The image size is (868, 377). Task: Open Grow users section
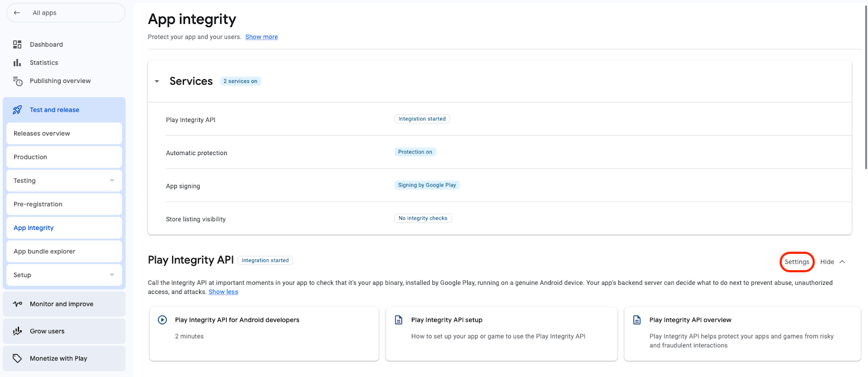coord(64,331)
